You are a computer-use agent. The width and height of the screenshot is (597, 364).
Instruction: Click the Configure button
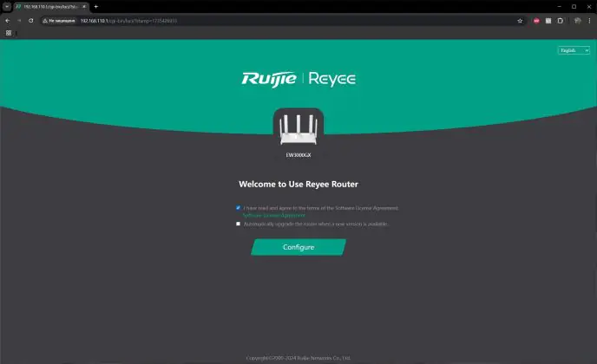click(298, 247)
